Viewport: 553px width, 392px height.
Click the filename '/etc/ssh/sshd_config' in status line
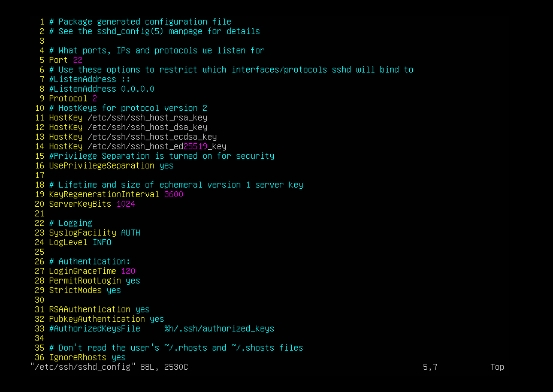tap(83, 367)
